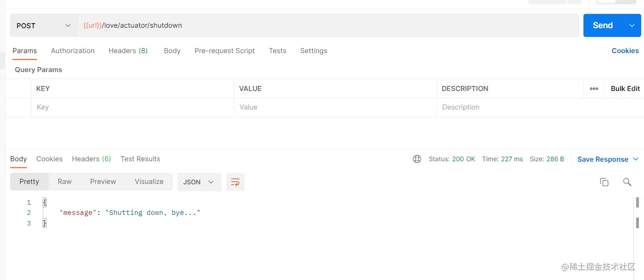
Task: Open the response Cookies tab
Action: (49, 159)
